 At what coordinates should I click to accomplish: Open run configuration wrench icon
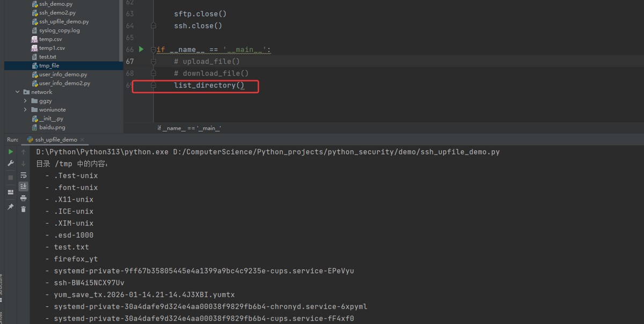point(10,164)
